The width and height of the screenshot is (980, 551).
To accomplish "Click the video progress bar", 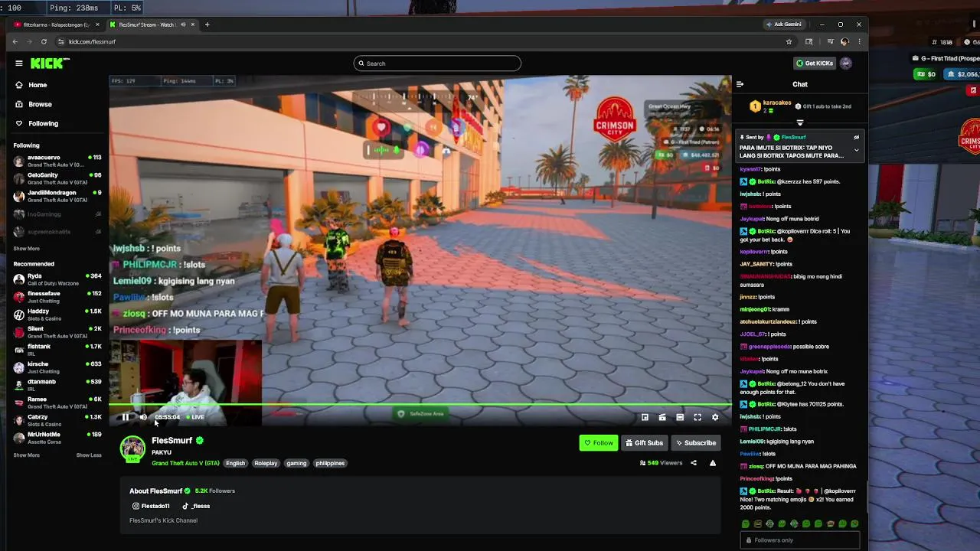I will click(420, 405).
